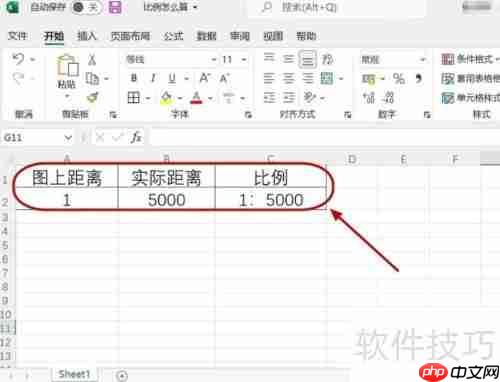Viewport: 500px width, 382px height.
Task: Switch to the View tab
Action: tap(273, 36)
